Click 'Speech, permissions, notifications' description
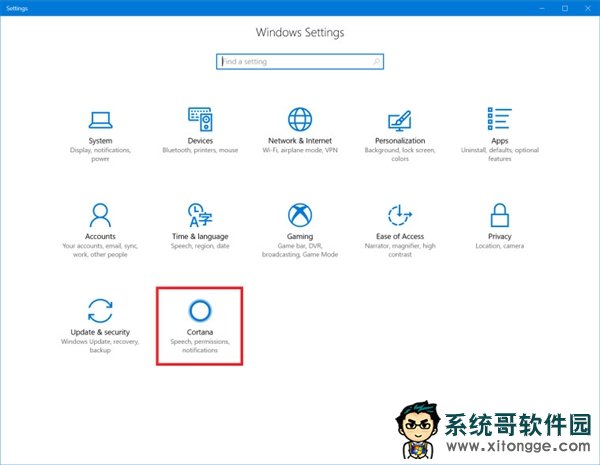The image size is (600, 465). pyautogui.click(x=200, y=346)
